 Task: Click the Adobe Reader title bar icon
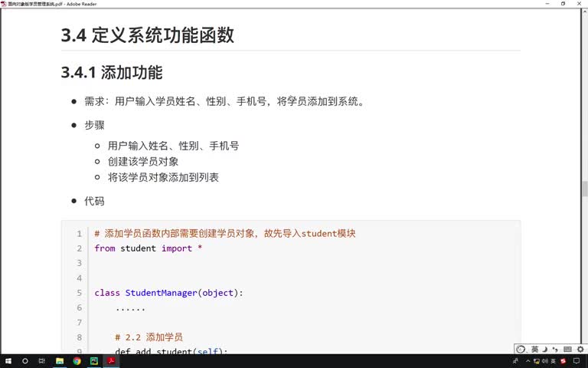click(4, 4)
